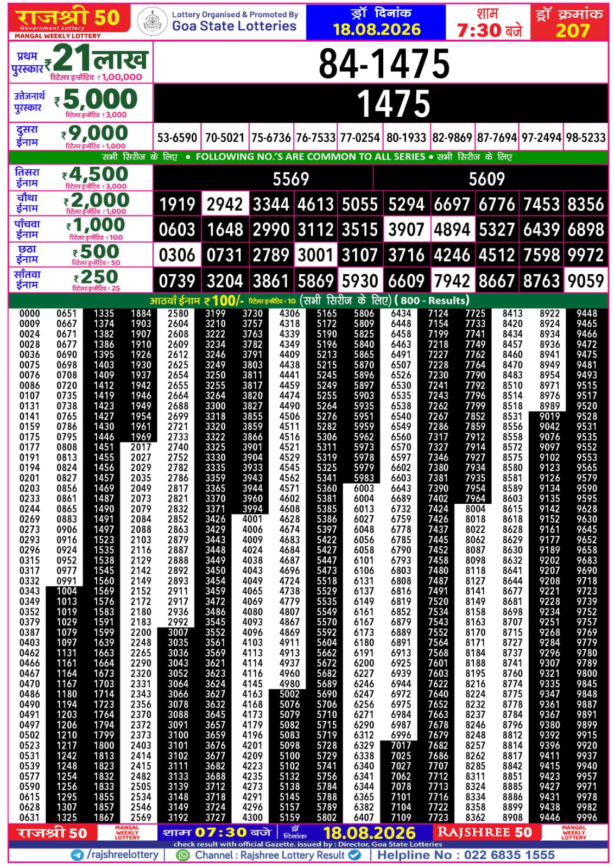
Task: Click the 7:30 evening time in the header
Action: pos(489,30)
